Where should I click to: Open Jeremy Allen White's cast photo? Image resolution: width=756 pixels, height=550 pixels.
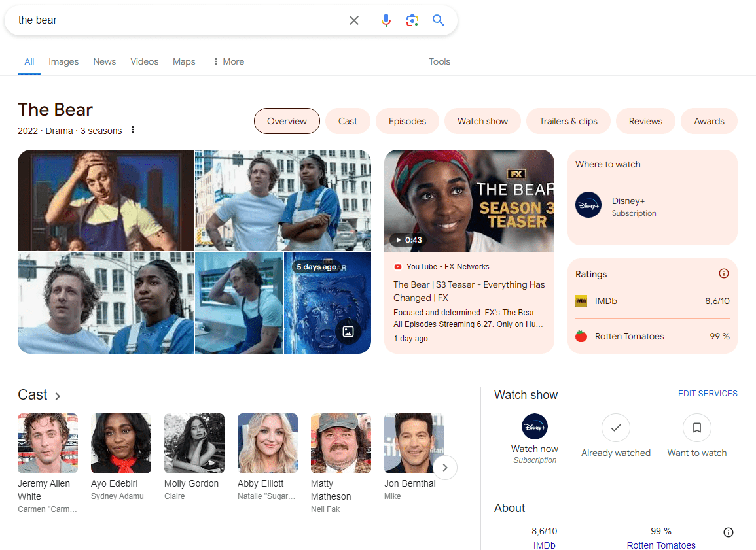48,443
